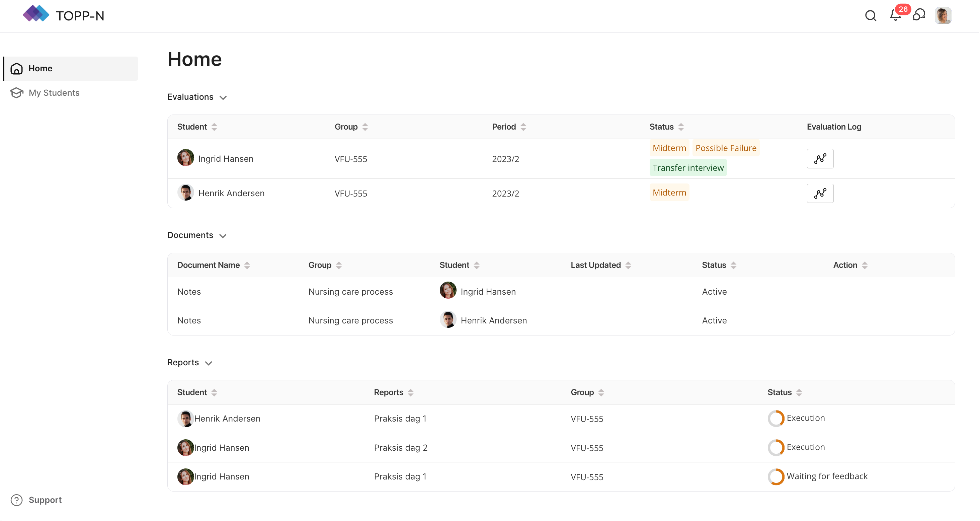Go to My Students page
The image size is (980, 521).
click(x=54, y=93)
